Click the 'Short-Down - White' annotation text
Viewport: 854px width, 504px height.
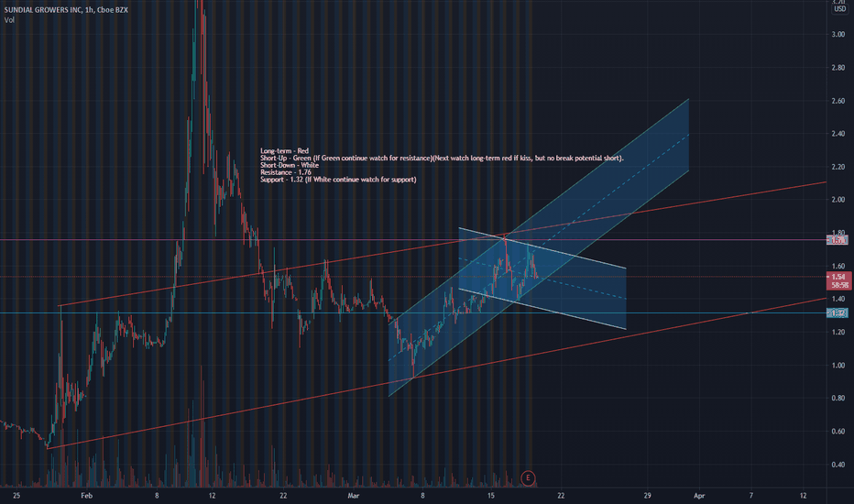290,165
